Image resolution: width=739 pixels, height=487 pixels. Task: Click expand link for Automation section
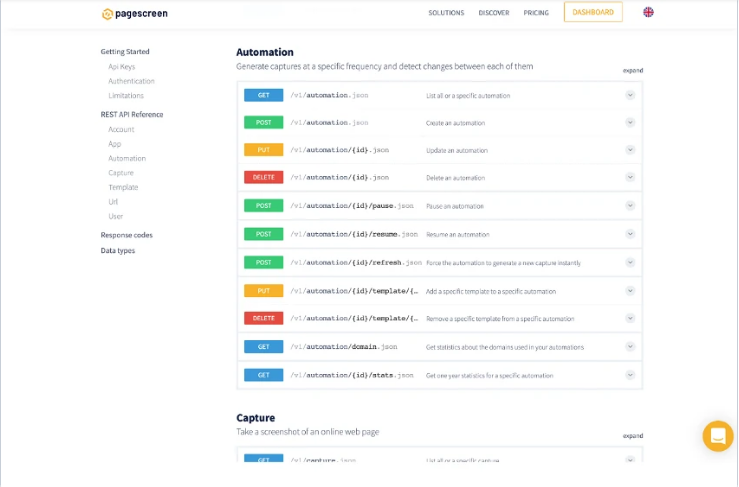(633, 70)
